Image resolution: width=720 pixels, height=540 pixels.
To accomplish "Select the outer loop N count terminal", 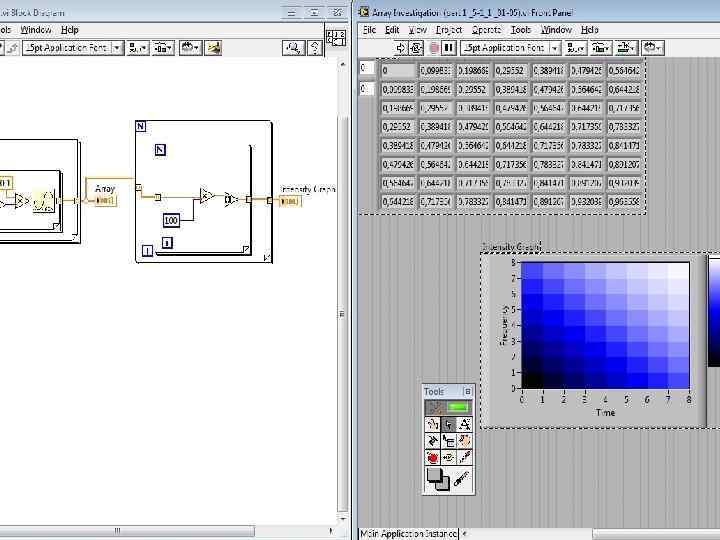I will pyautogui.click(x=141, y=126).
